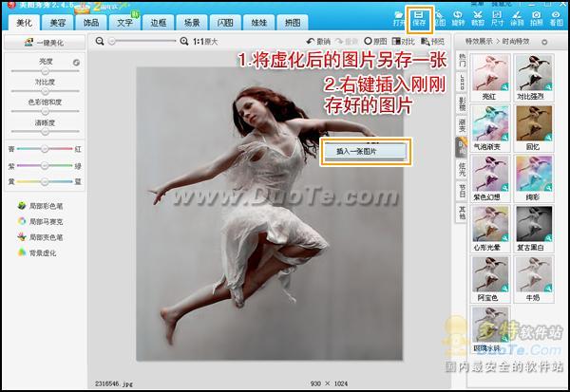Click the 一键美化 button
Viewport: 570px width, 392px height.
point(45,43)
